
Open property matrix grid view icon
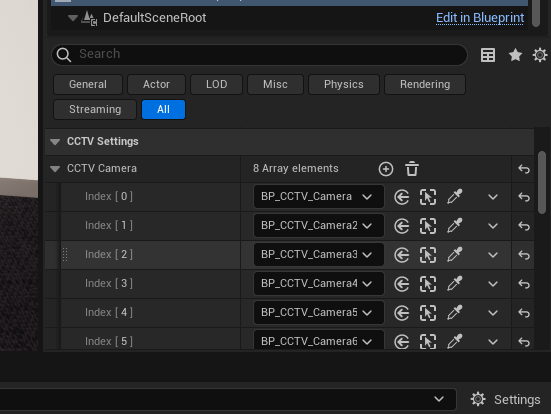coord(488,55)
